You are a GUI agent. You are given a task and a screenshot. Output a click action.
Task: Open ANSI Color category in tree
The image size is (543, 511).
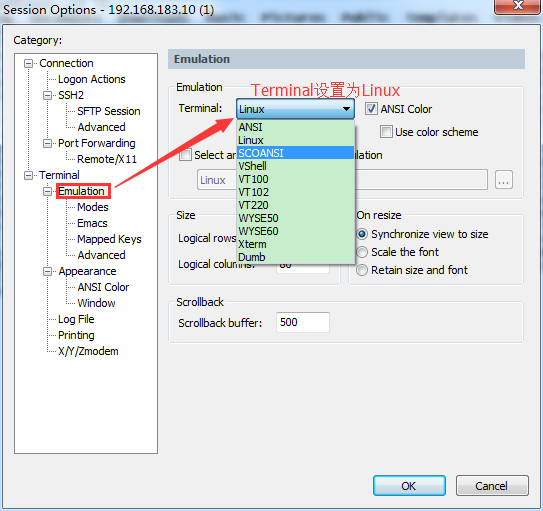pos(103,287)
